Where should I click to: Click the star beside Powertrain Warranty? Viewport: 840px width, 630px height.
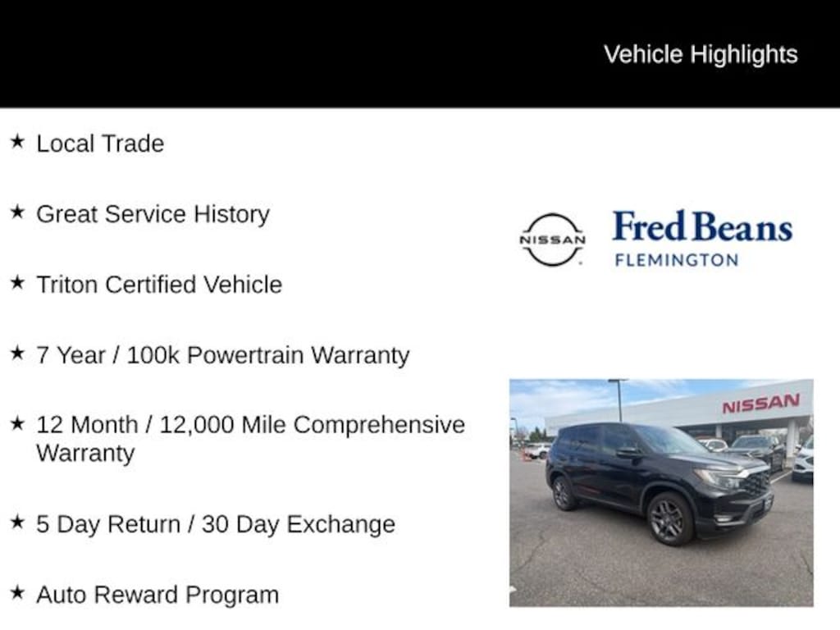point(17,354)
